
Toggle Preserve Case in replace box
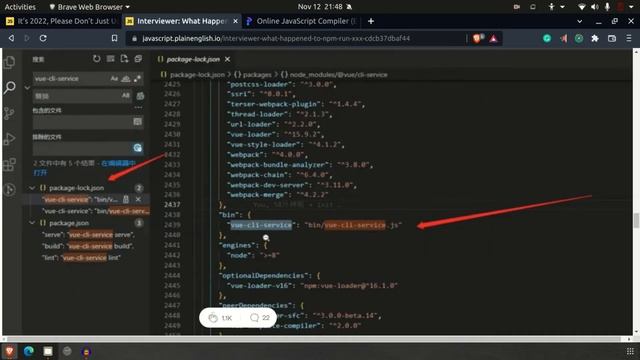coord(125,96)
